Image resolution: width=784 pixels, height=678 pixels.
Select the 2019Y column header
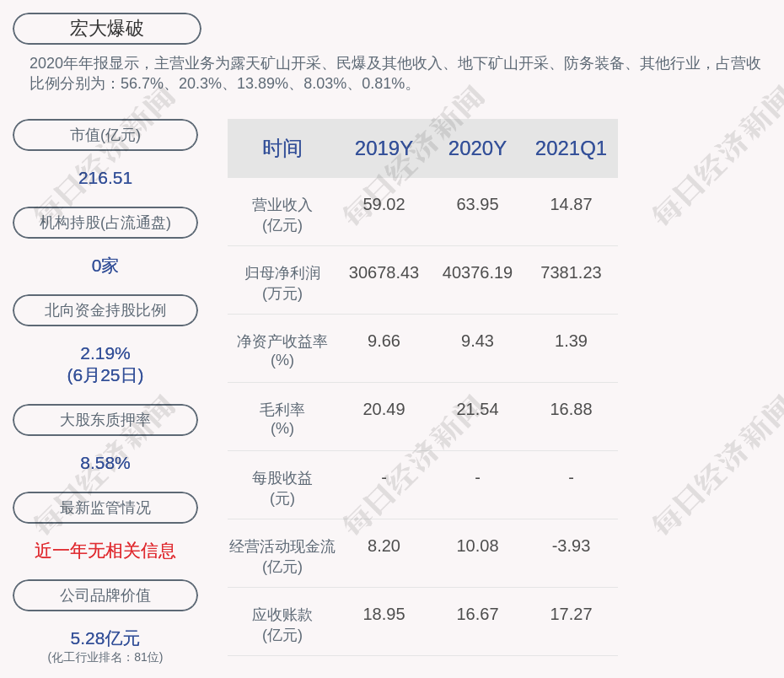(384, 148)
